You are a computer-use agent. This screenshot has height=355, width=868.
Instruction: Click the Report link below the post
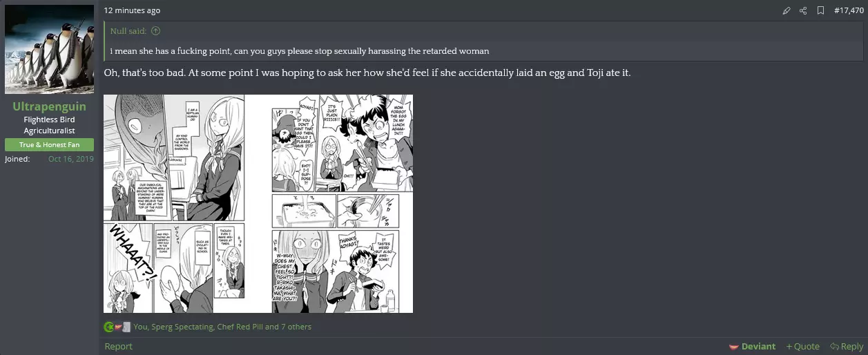tap(118, 346)
